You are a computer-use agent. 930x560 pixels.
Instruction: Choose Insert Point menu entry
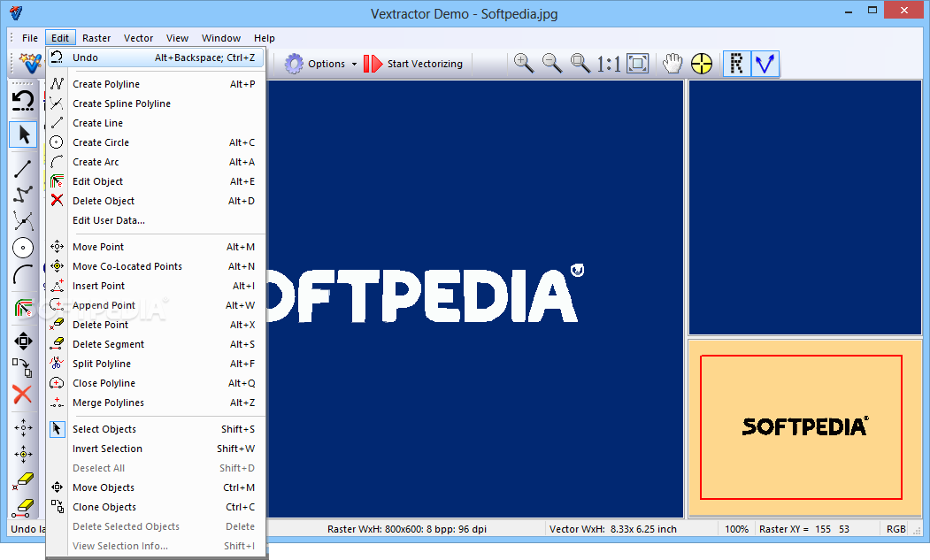(156, 286)
